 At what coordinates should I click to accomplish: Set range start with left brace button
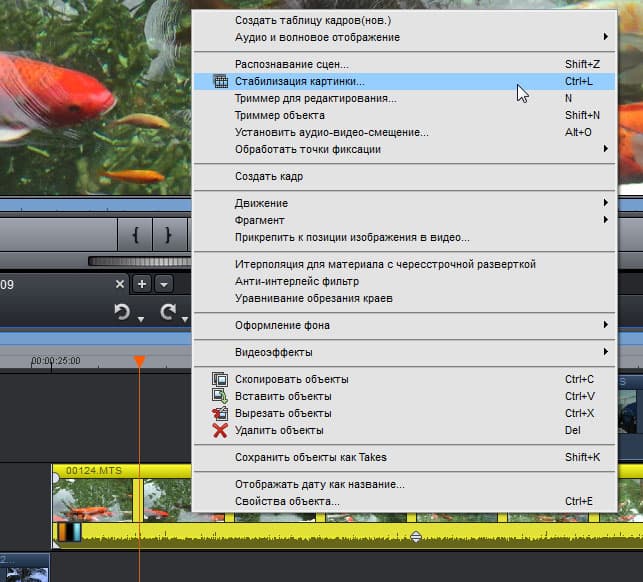tap(135, 235)
